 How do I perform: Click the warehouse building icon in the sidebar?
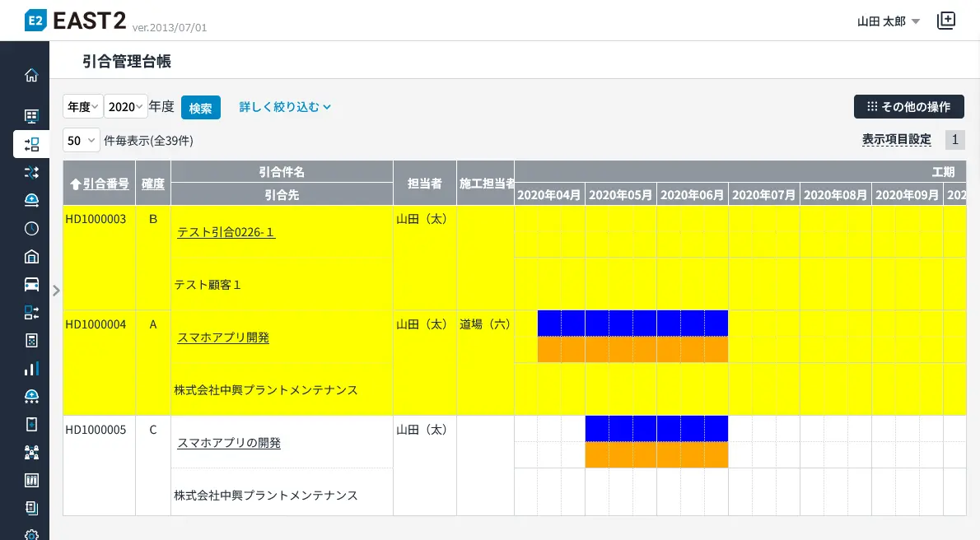(31, 256)
